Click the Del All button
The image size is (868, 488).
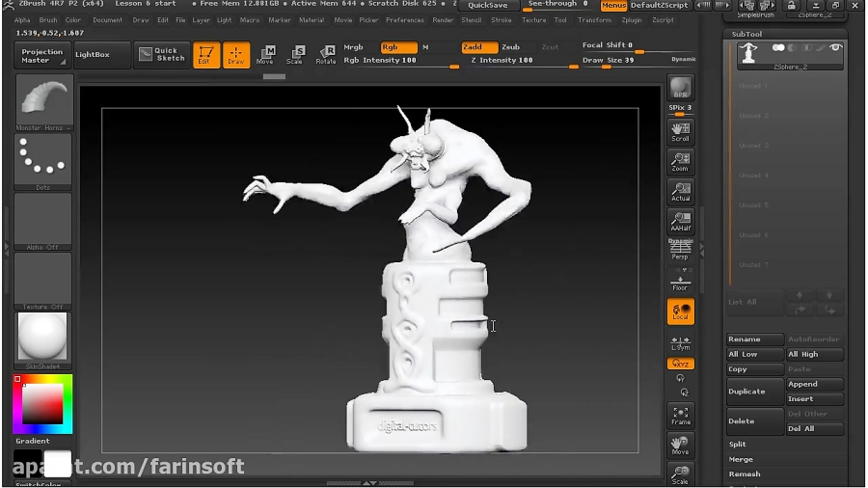point(815,429)
